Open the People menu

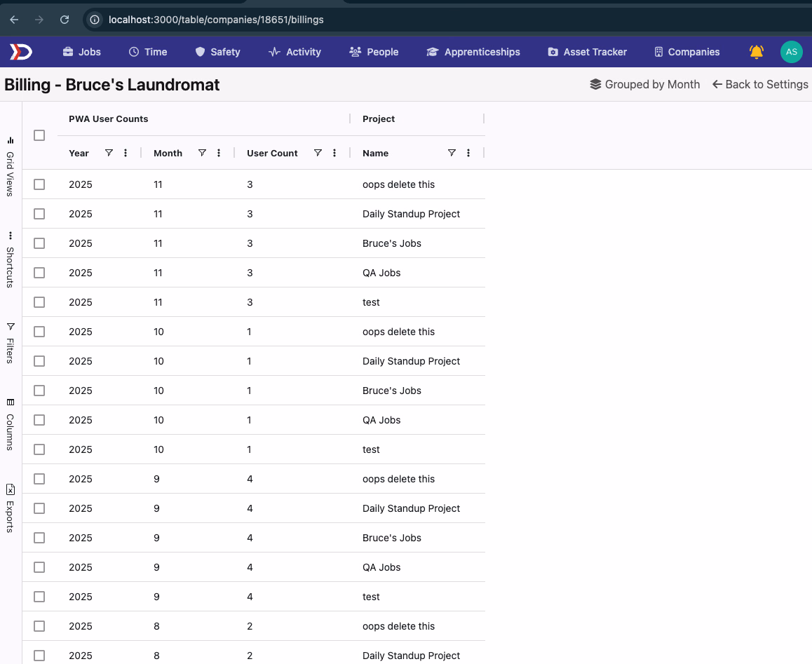click(x=374, y=52)
